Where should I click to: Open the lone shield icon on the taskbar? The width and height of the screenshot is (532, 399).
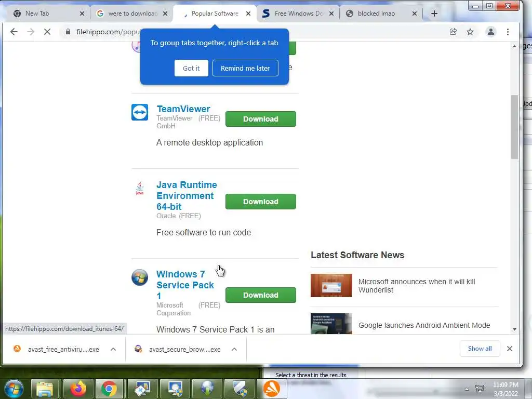point(240,389)
